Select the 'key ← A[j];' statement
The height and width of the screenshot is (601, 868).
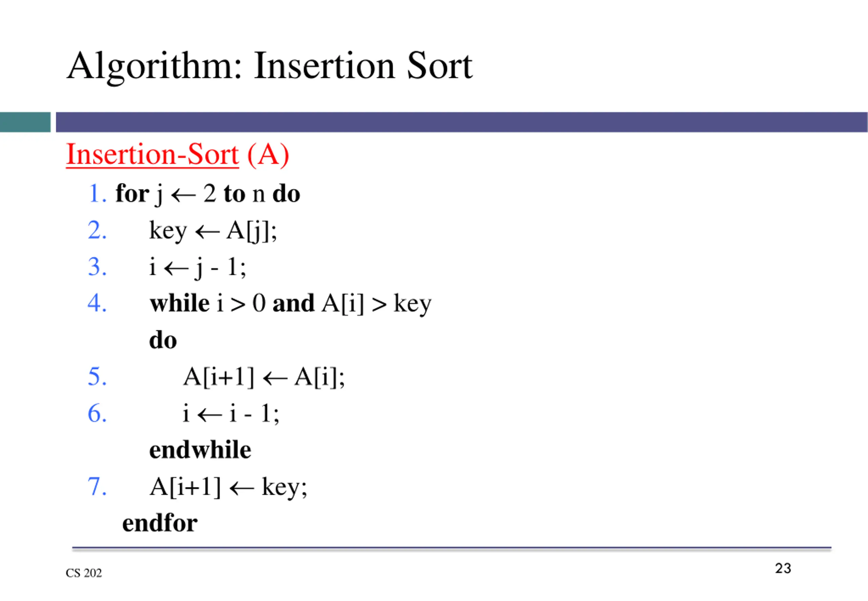213,230
